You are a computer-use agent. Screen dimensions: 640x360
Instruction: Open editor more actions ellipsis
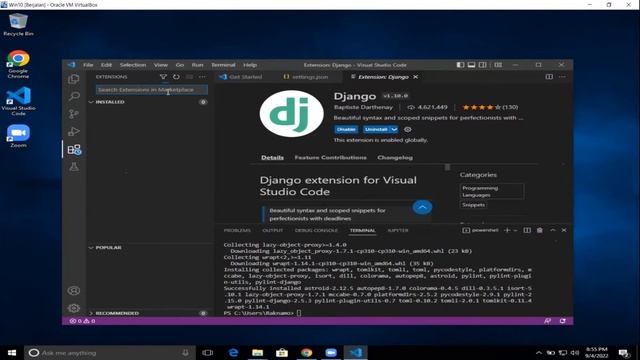point(562,77)
